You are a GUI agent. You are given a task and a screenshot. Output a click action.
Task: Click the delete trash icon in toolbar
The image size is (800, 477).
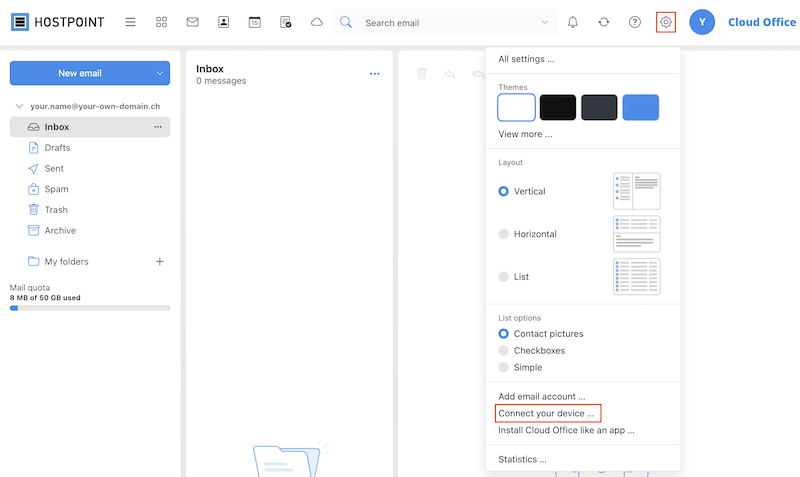422,74
